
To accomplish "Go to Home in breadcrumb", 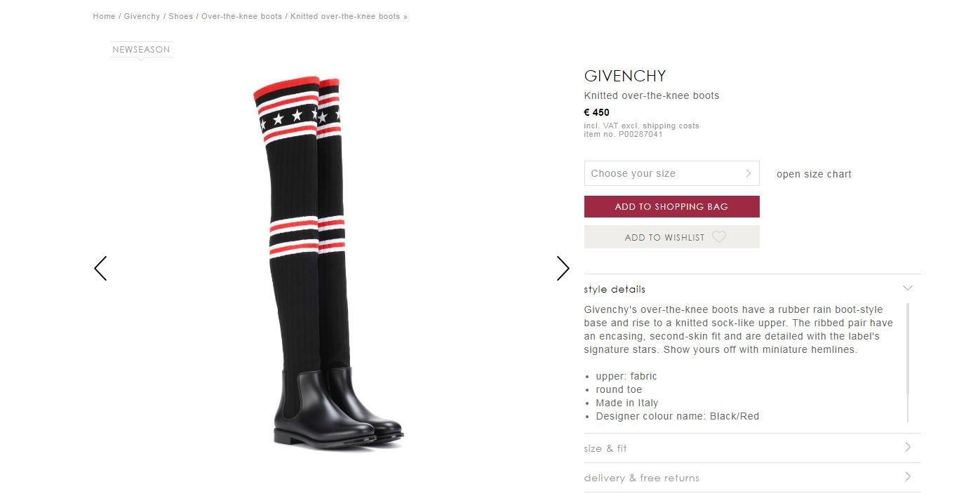I will click(x=104, y=16).
